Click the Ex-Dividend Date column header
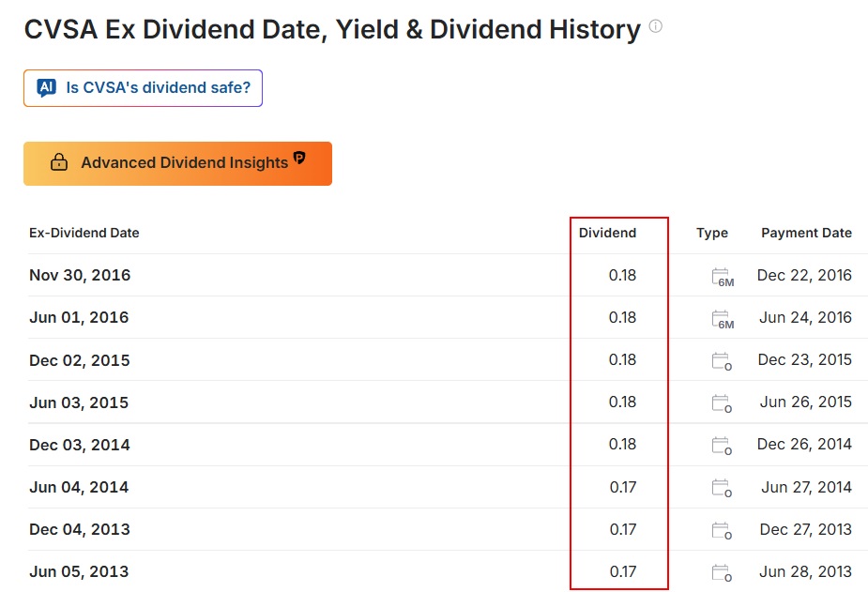Image resolution: width=868 pixels, height=592 pixels. [x=84, y=233]
